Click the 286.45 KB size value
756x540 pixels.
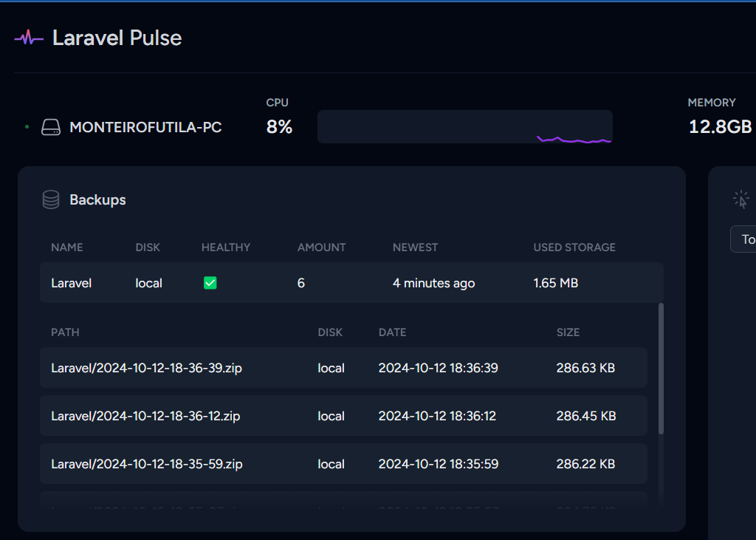pos(586,416)
